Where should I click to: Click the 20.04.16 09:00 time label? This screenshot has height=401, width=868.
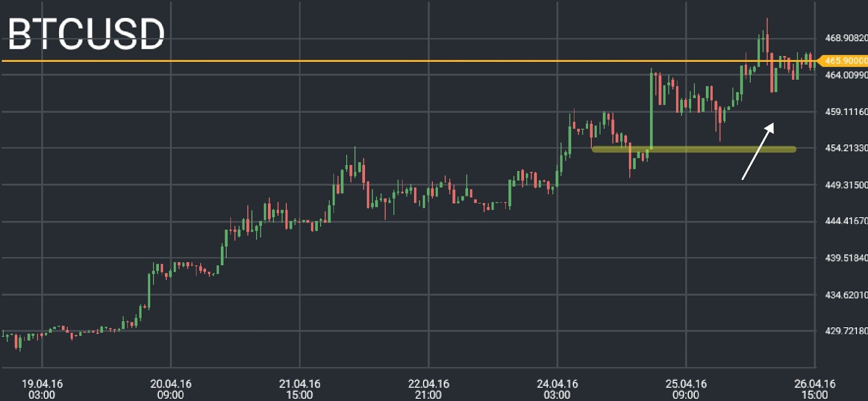click(x=171, y=389)
